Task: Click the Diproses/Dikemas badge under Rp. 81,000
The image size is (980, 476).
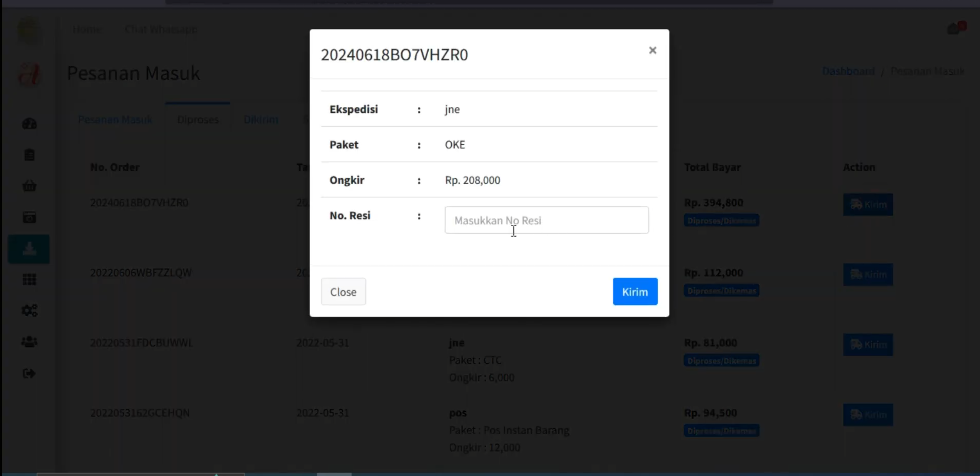Action: click(x=721, y=361)
